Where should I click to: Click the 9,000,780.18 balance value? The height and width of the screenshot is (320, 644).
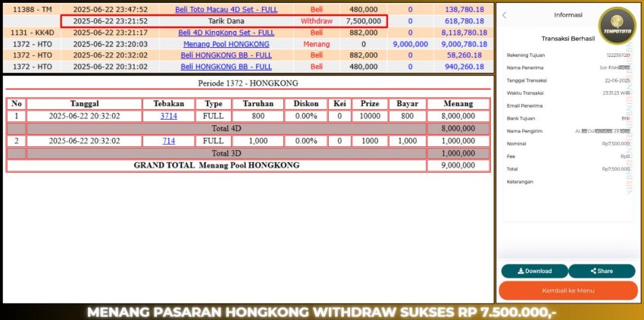pos(464,44)
